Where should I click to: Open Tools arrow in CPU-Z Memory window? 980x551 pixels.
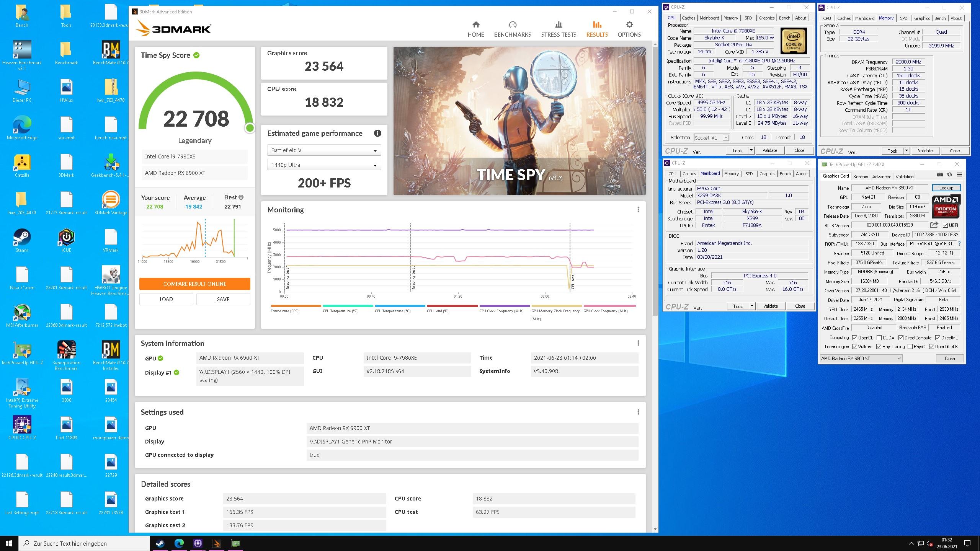click(906, 151)
